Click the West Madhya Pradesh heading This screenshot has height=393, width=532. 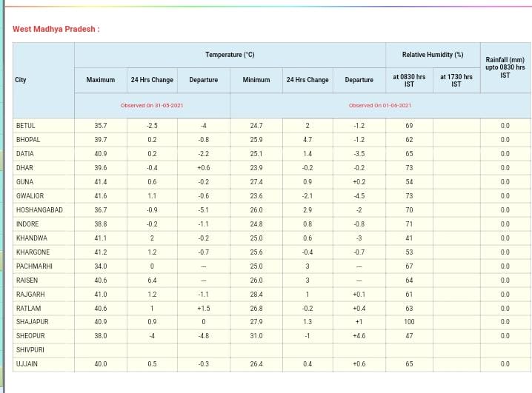click(x=56, y=30)
